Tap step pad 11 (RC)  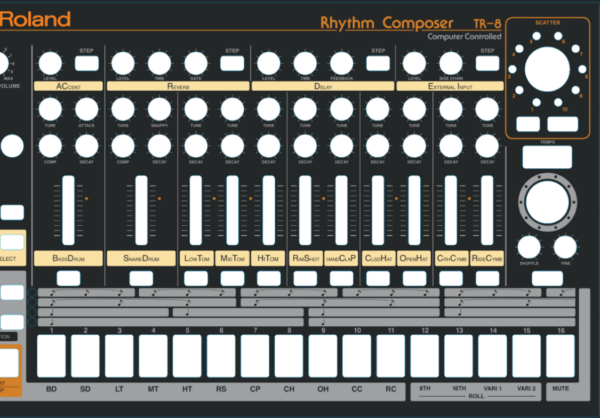391,356
